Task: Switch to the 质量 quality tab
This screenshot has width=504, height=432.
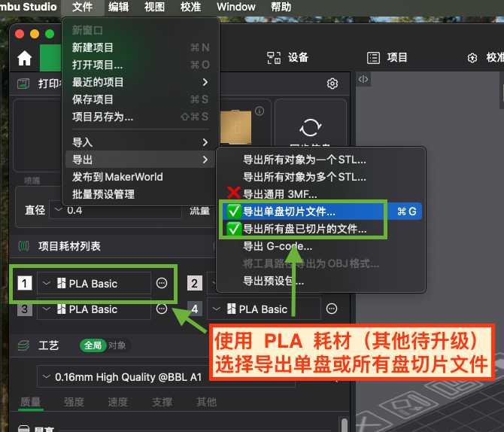Action: pos(31,402)
